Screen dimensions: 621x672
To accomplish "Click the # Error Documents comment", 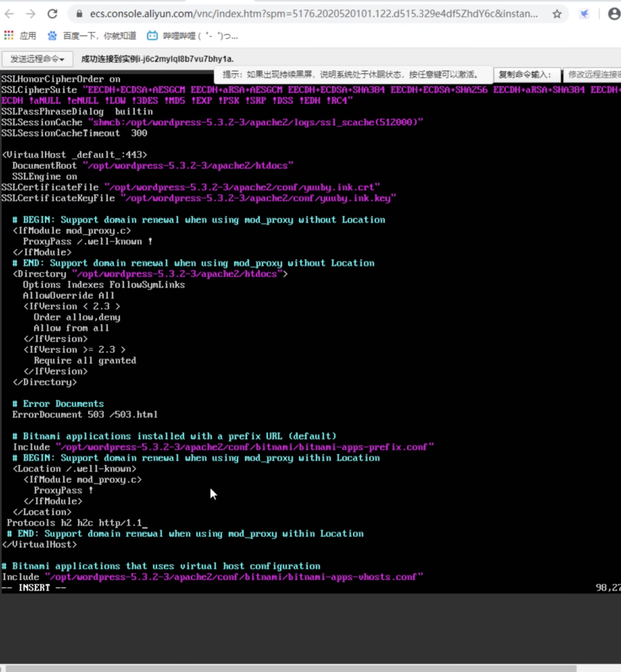I will [x=58, y=404].
